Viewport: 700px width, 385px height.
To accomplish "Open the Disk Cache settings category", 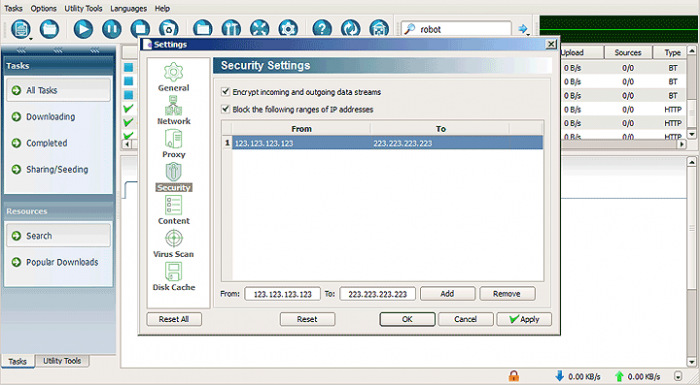I will [x=174, y=276].
